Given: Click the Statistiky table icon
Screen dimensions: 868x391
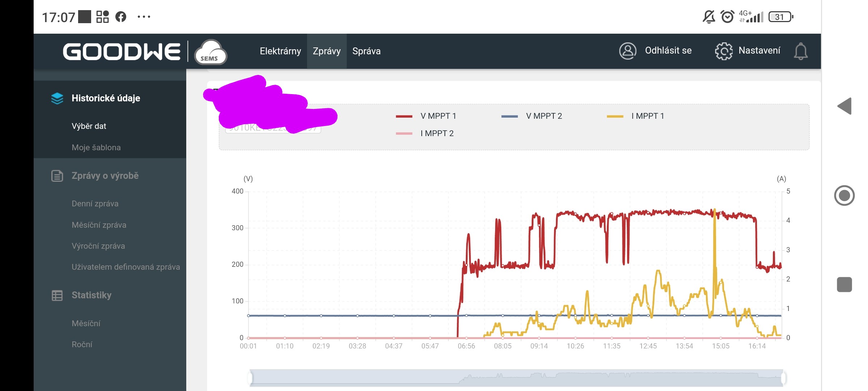Looking at the screenshot, I should click(x=57, y=295).
